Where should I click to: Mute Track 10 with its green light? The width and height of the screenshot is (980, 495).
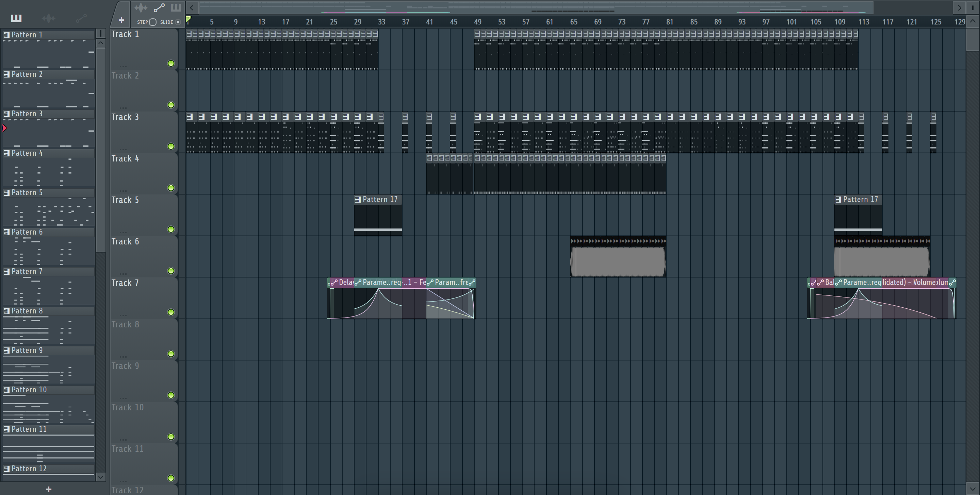click(171, 437)
